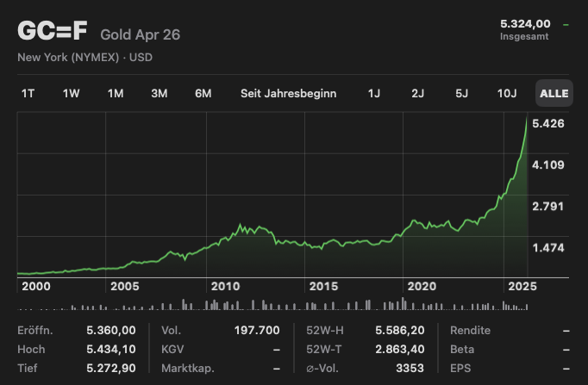This screenshot has width=588, height=385.
Task: Click the ⌀-Vol. value 3353
Action: pos(410,368)
